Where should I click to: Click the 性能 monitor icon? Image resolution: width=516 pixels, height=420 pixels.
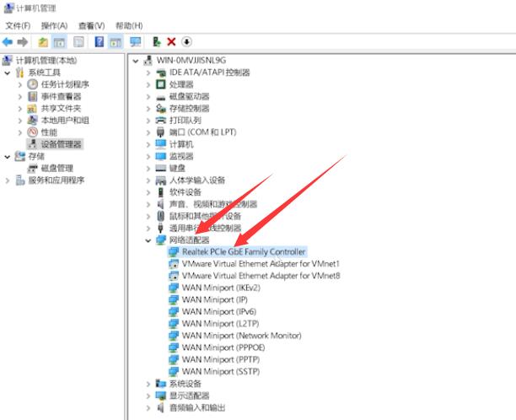pyautogui.click(x=32, y=132)
